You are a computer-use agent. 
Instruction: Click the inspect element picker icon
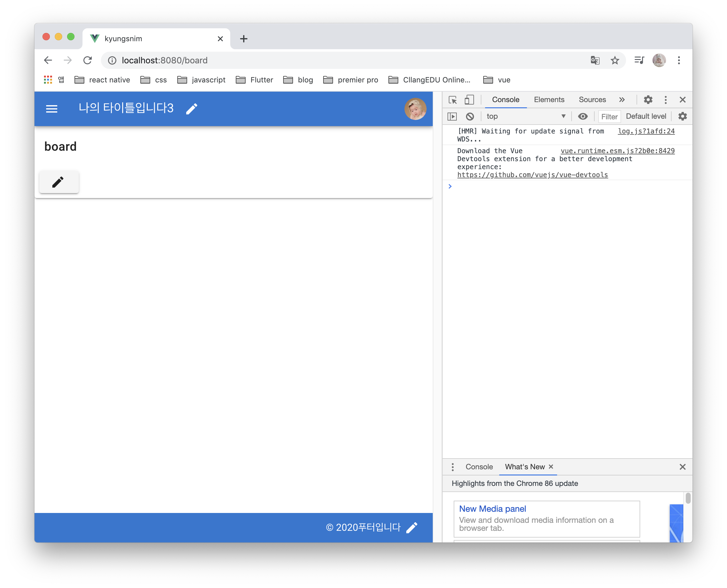click(x=452, y=100)
